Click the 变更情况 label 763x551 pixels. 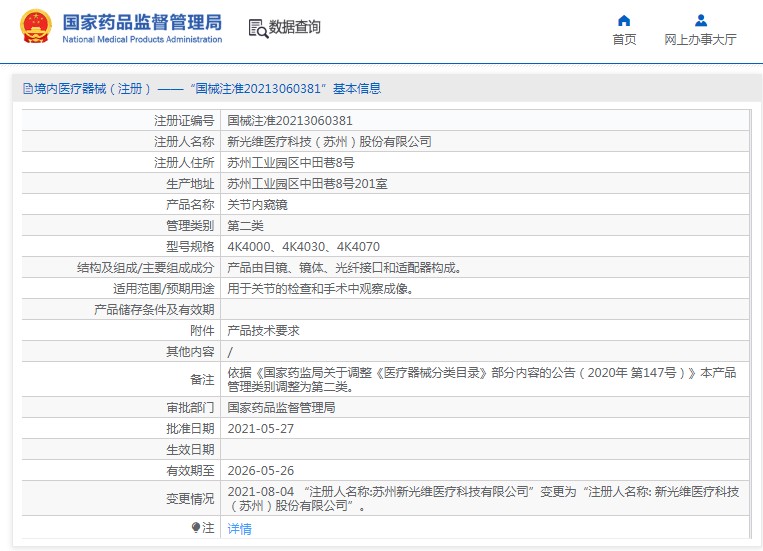[190, 498]
